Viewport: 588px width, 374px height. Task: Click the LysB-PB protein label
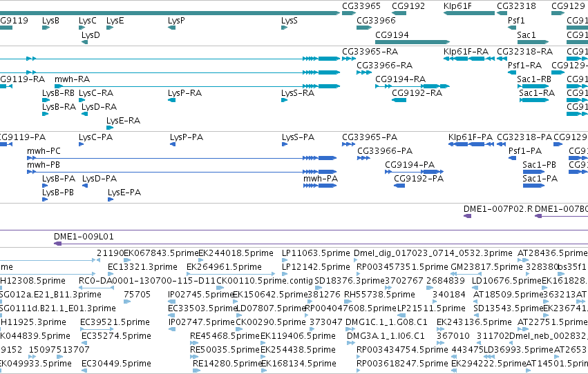(58, 193)
